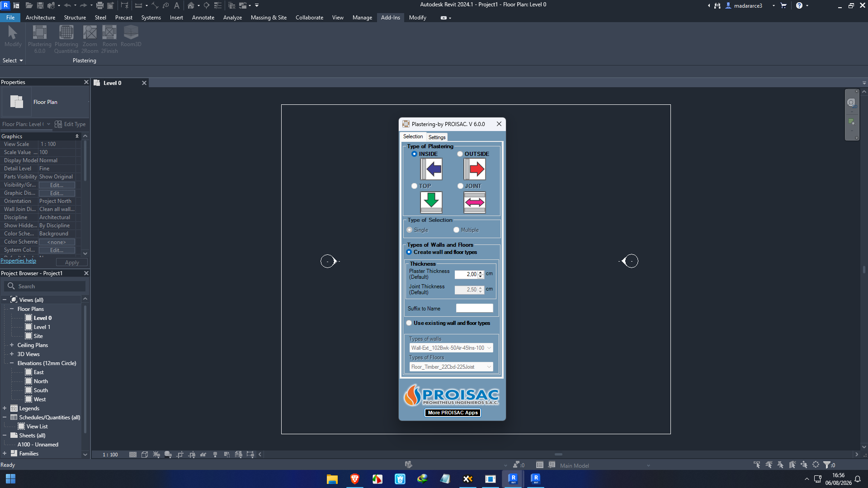Open the Manage ribbon tab

[362, 18]
